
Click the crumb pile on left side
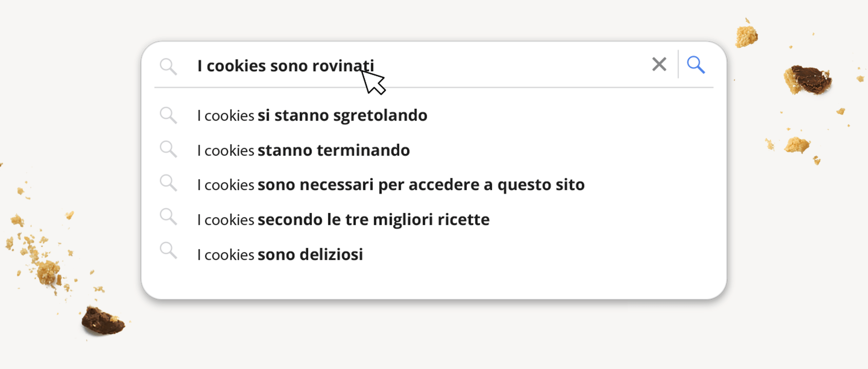coord(47,271)
